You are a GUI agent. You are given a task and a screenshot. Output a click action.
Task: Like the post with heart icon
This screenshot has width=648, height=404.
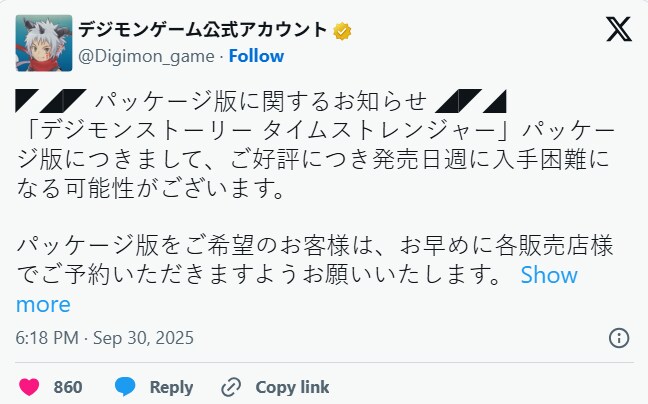[x=30, y=387]
